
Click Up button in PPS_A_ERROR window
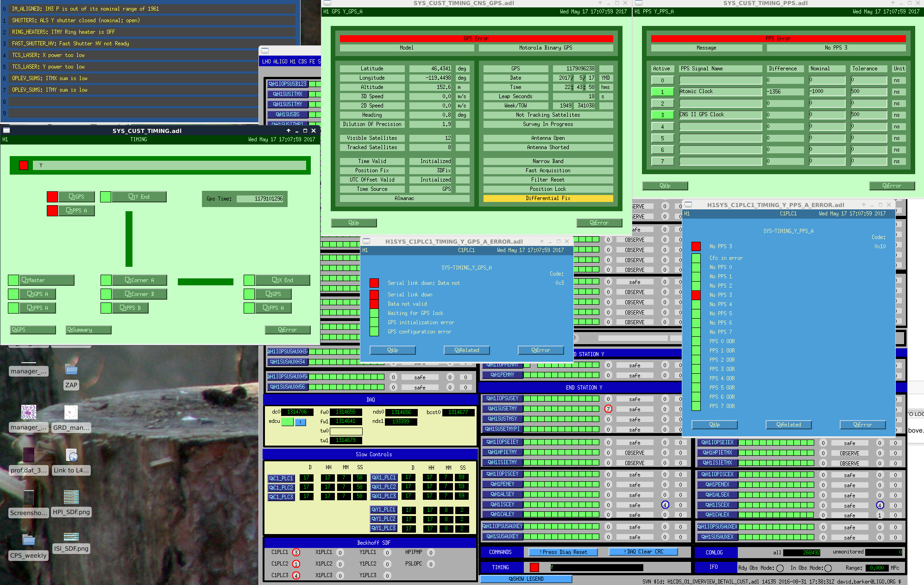[x=715, y=425]
